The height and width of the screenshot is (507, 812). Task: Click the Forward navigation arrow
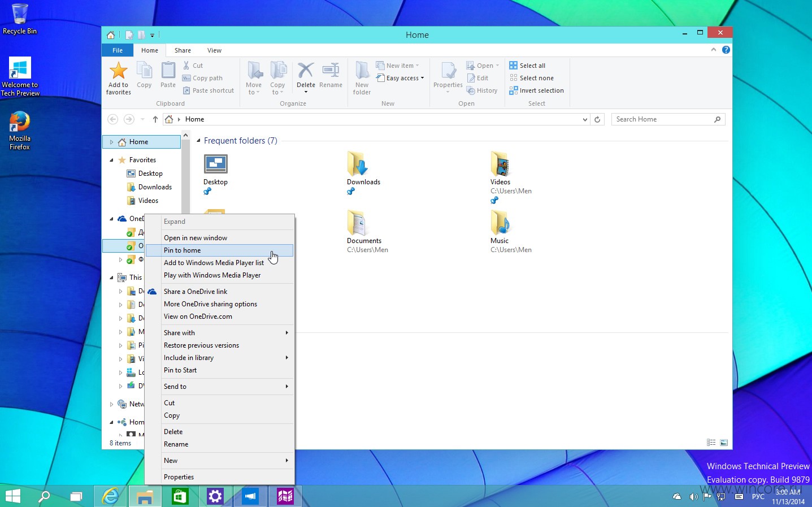tap(129, 119)
